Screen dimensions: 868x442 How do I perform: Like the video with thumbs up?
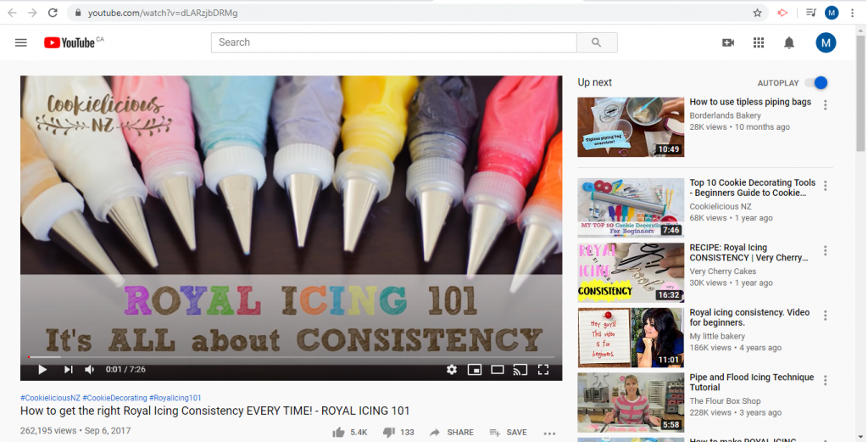pyautogui.click(x=339, y=432)
